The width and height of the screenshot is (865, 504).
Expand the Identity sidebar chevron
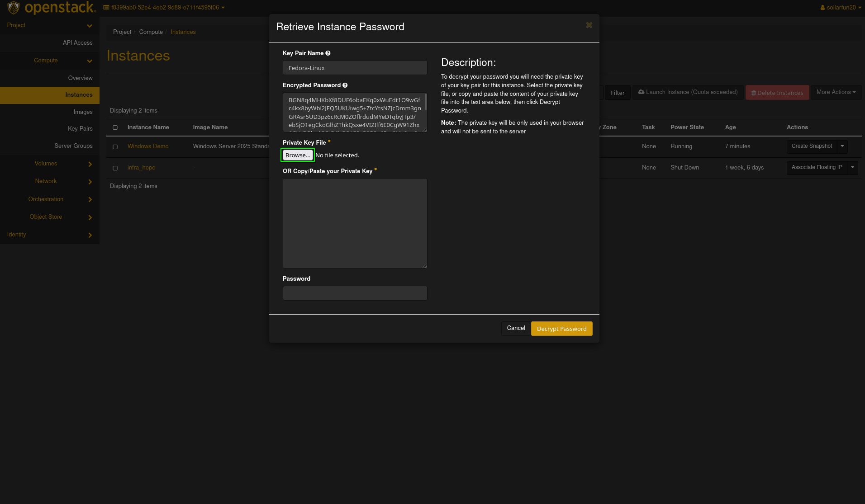[90, 235]
